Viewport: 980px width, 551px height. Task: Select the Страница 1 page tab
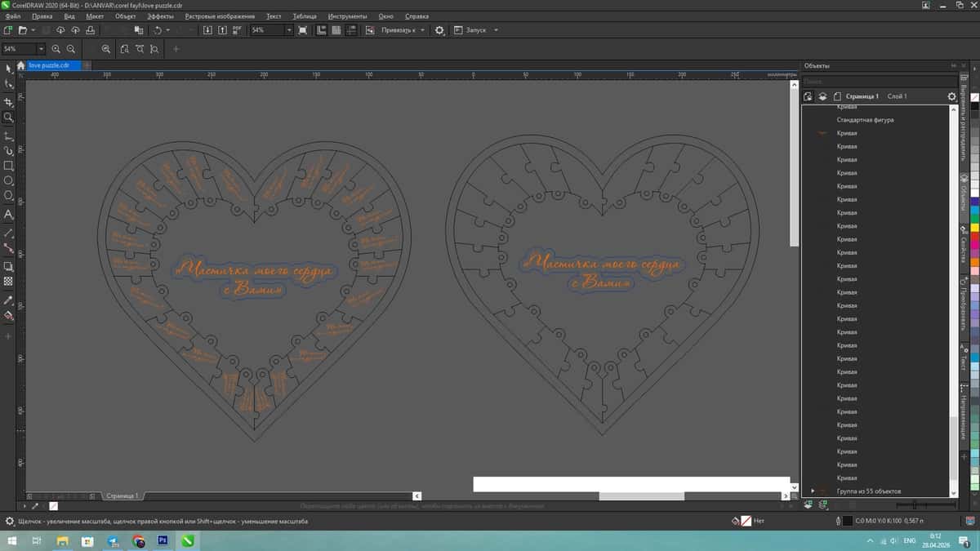click(122, 495)
